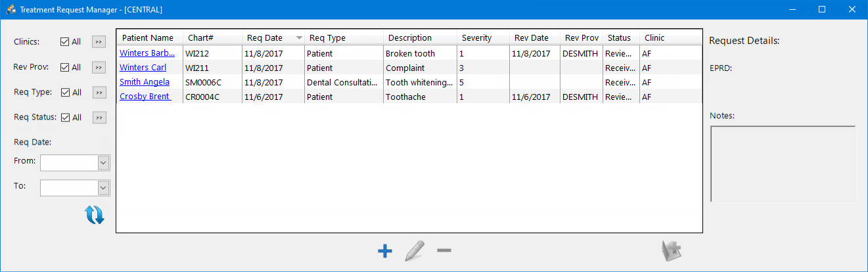Open the Rev Prov selection arrow button
868x272 pixels.
coord(99,67)
